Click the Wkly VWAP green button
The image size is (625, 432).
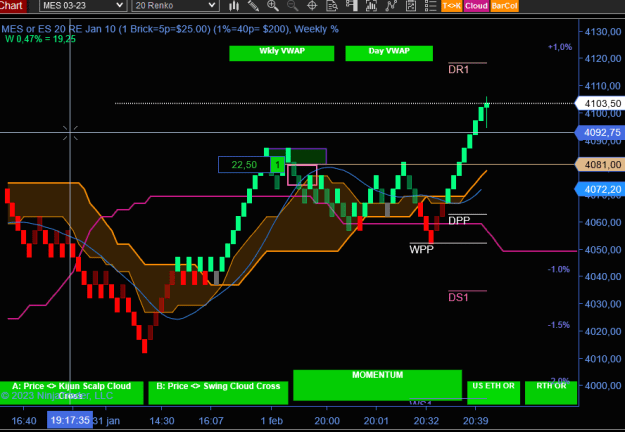282,53
